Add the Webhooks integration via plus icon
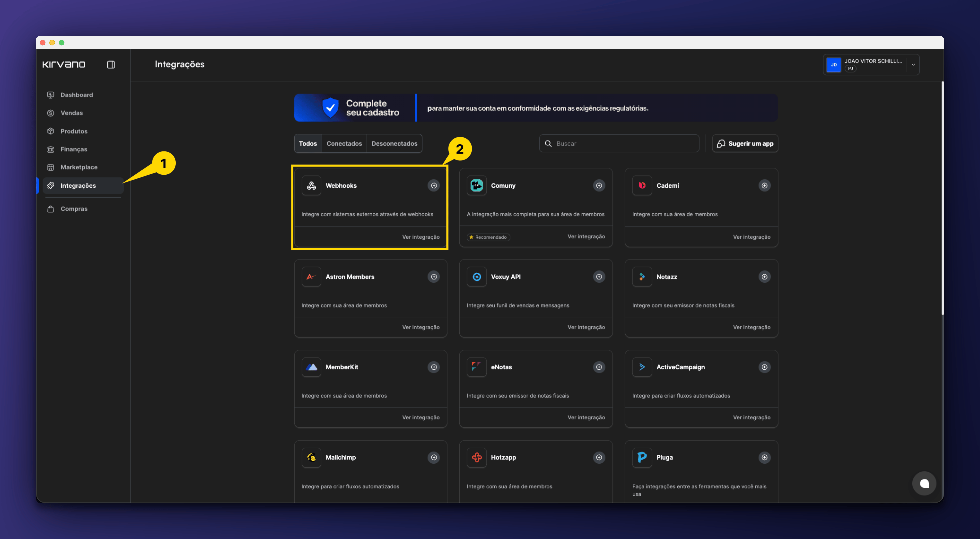This screenshot has height=539, width=980. click(434, 185)
